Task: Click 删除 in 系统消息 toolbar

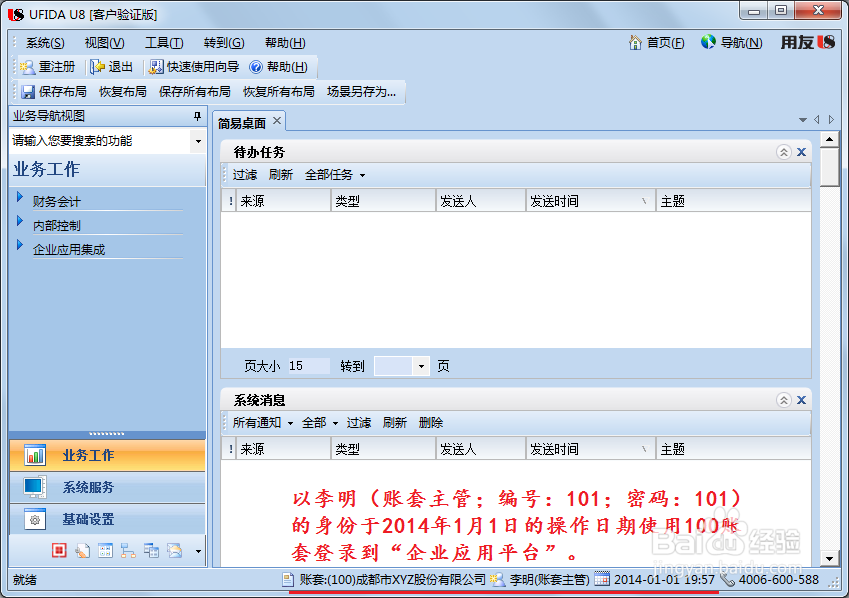Action: [x=431, y=423]
